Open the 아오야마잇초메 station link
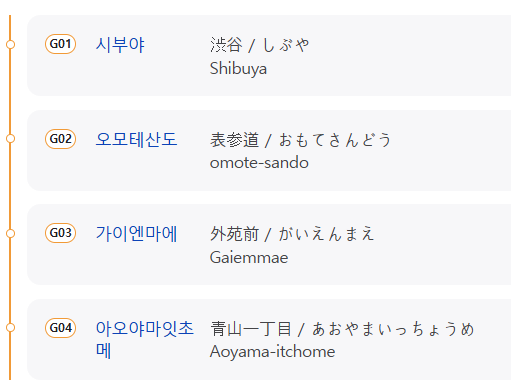This screenshot has height=391, width=511. tap(144, 339)
